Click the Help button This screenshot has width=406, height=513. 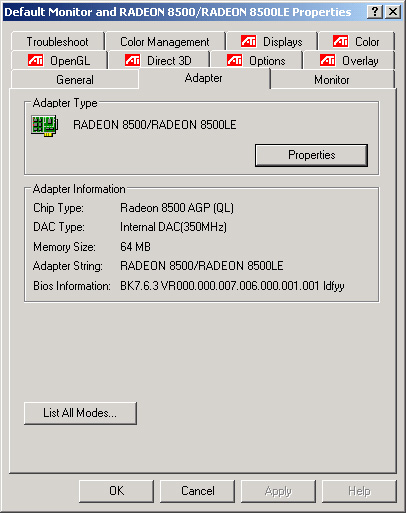coord(359,491)
